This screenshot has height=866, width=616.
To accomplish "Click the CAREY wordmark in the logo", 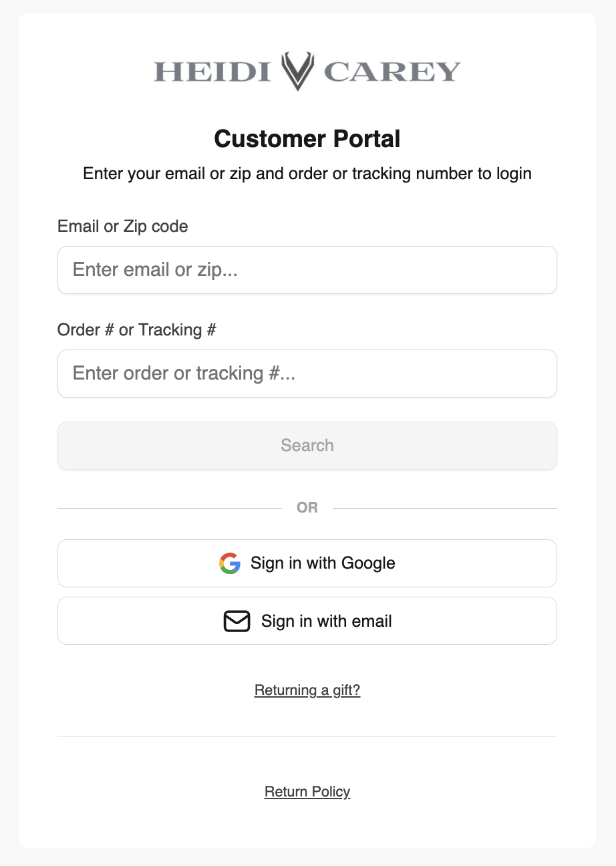I will [x=392, y=71].
